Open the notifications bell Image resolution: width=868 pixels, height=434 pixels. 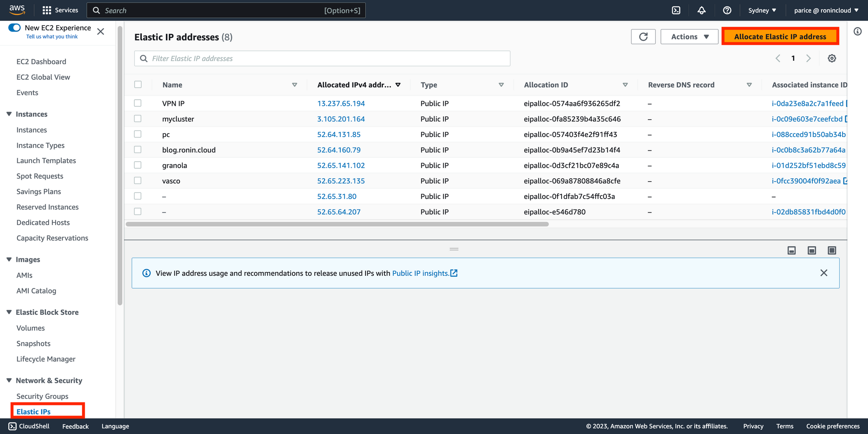[x=702, y=10]
